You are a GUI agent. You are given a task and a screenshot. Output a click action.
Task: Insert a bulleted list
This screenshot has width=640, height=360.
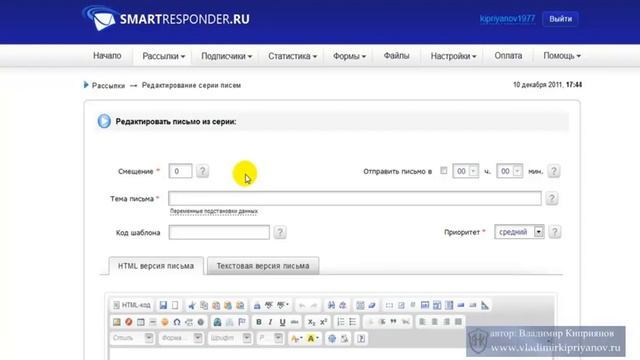click(353, 322)
